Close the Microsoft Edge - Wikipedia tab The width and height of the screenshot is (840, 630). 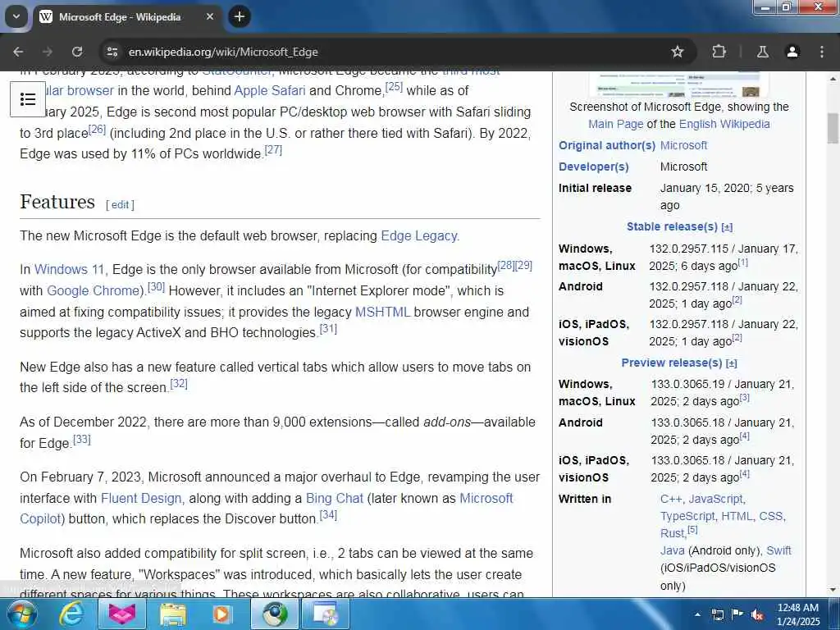pos(210,16)
